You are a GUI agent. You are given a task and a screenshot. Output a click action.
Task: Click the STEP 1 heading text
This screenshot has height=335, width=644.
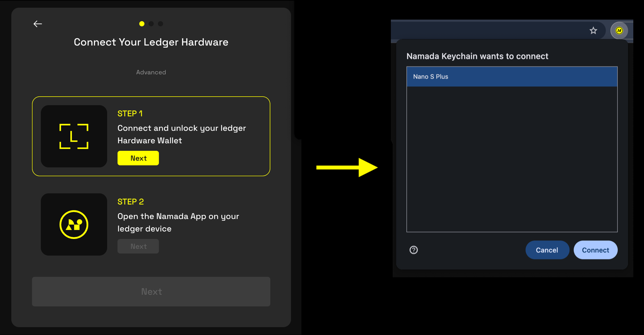point(130,114)
